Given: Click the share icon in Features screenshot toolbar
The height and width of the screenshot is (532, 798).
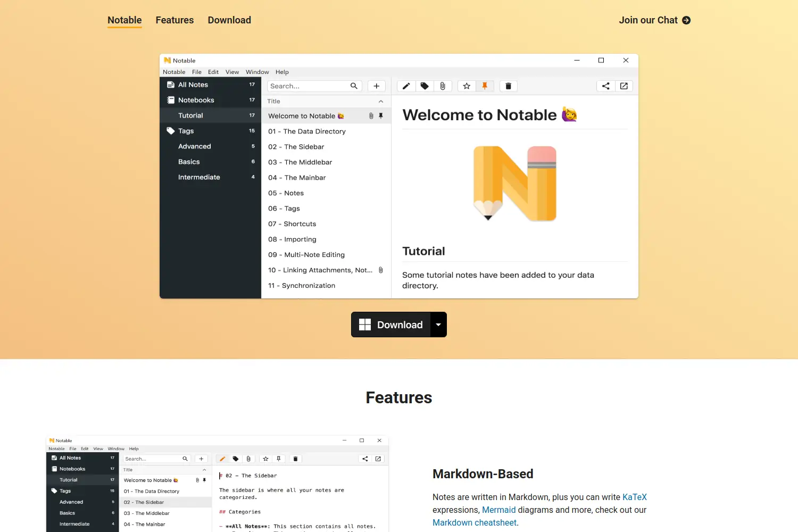Looking at the screenshot, I should (365, 459).
